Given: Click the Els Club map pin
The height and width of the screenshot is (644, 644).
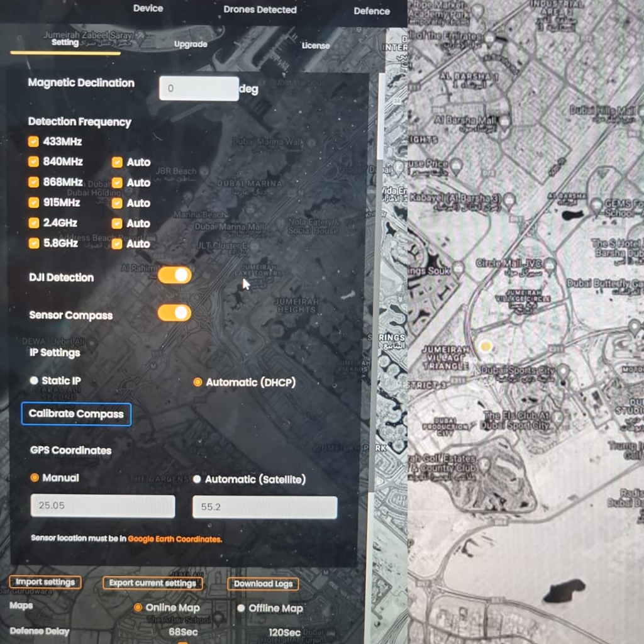Looking at the screenshot, I should click(557, 417).
